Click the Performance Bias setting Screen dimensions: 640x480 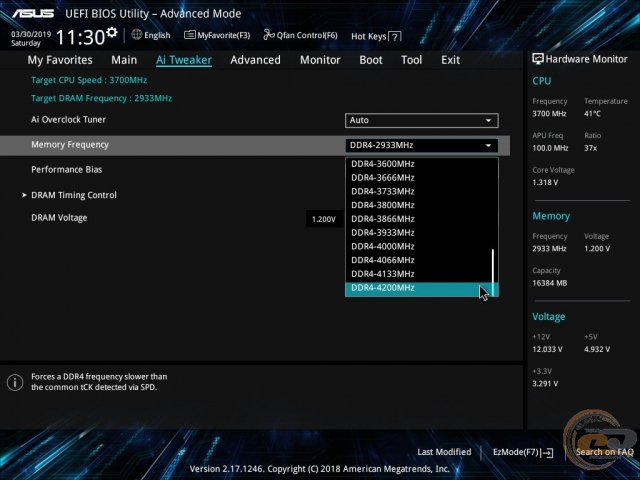tap(67, 169)
